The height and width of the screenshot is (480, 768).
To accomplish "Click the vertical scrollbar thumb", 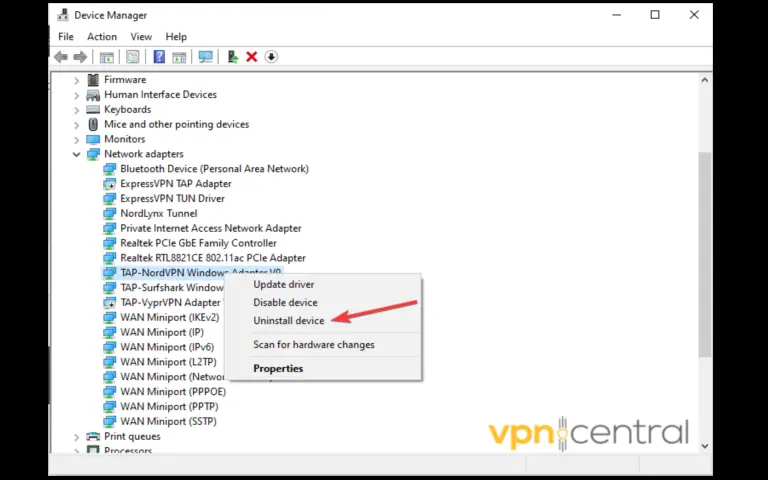I will pyautogui.click(x=704, y=254).
